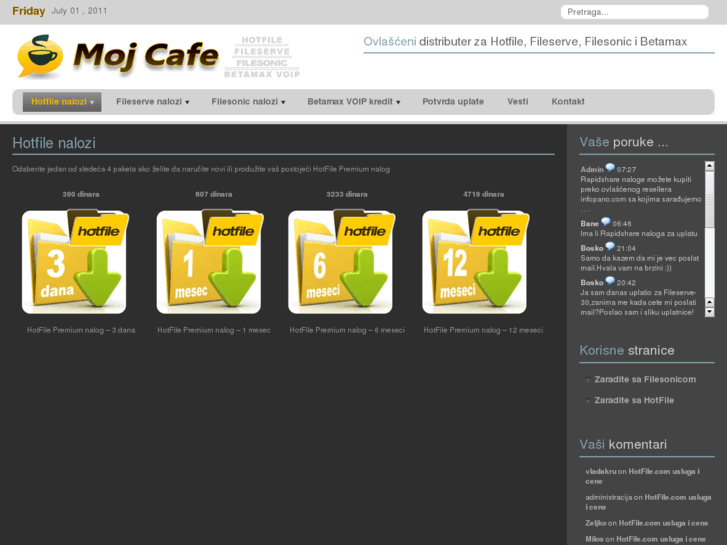Expand the Fileserve nalozi dropdown
The image size is (727, 545).
click(153, 102)
